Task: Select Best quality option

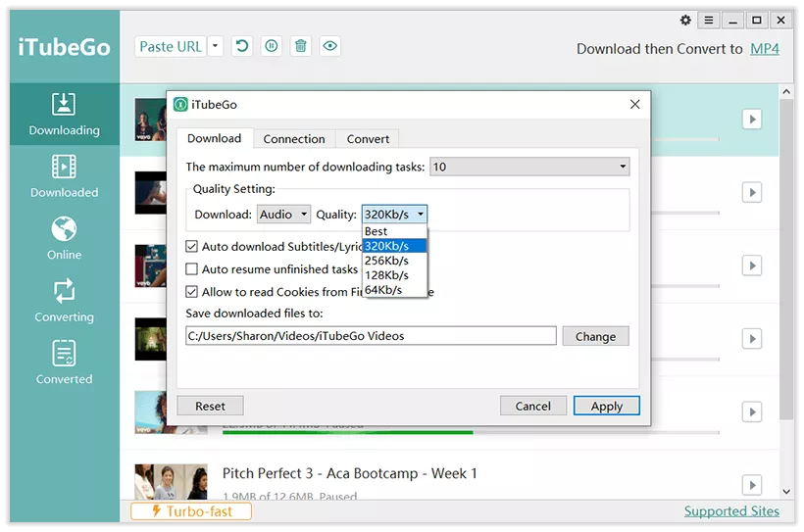Action: click(x=394, y=231)
